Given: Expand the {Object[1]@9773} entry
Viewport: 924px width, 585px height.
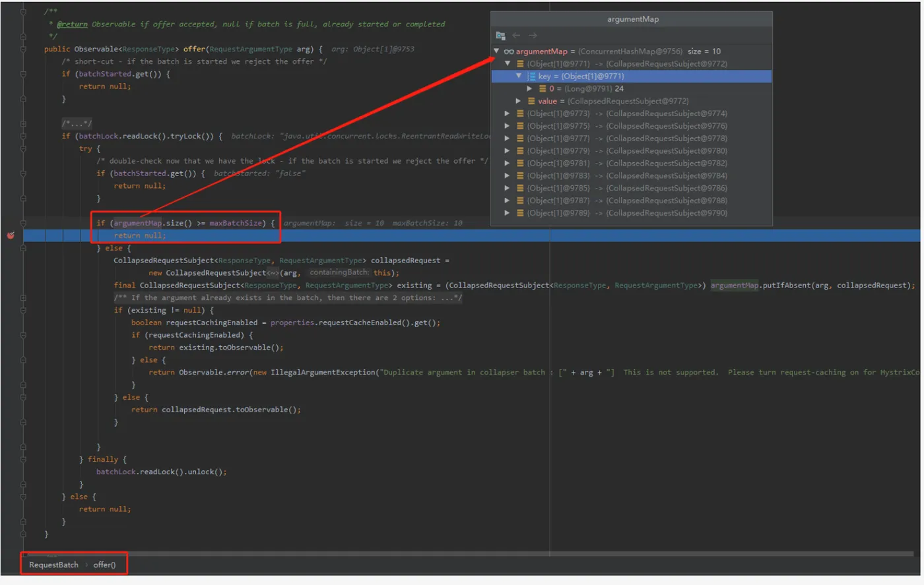Looking at the screenshot, I should point(507,113).
